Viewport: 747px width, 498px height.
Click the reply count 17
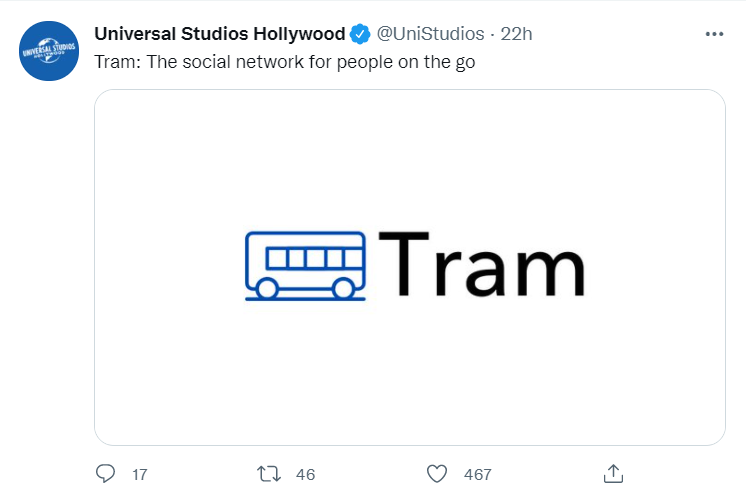click(140, 474)
